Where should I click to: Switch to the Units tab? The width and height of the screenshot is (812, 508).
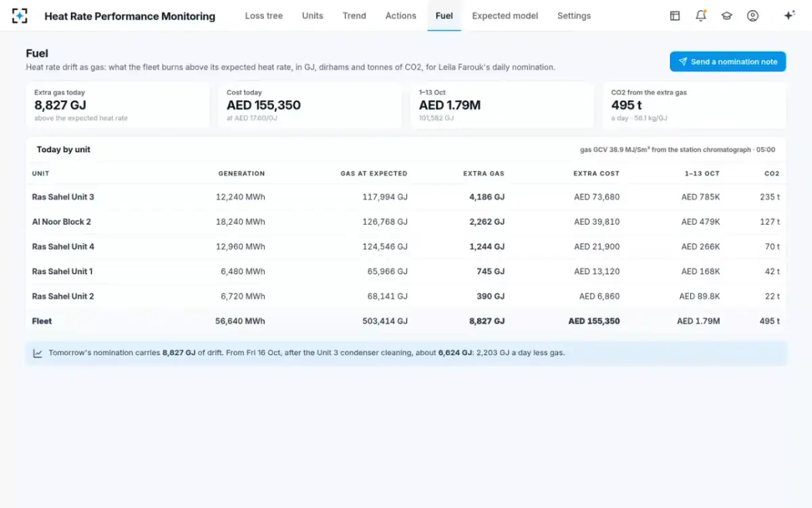click(x=313, y=16)
